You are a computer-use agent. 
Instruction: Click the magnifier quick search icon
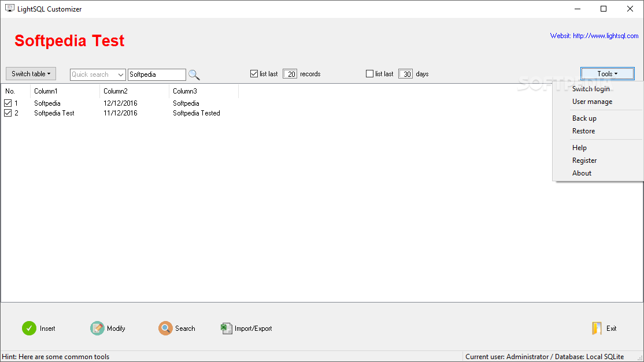[194, 74]
